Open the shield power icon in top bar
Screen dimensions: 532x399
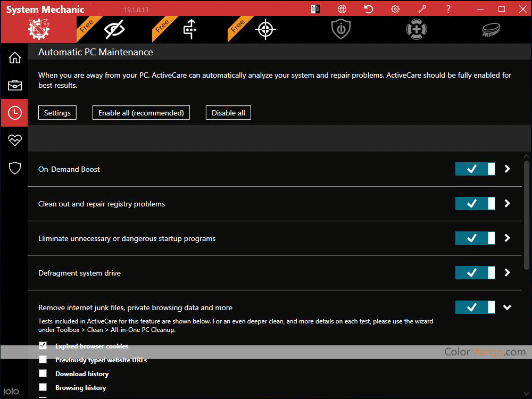(x=340, y=30)
